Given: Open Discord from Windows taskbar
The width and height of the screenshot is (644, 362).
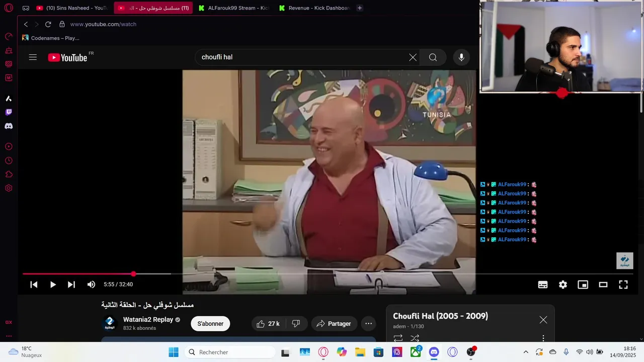Looking at the screenshot, I should 434,352.
